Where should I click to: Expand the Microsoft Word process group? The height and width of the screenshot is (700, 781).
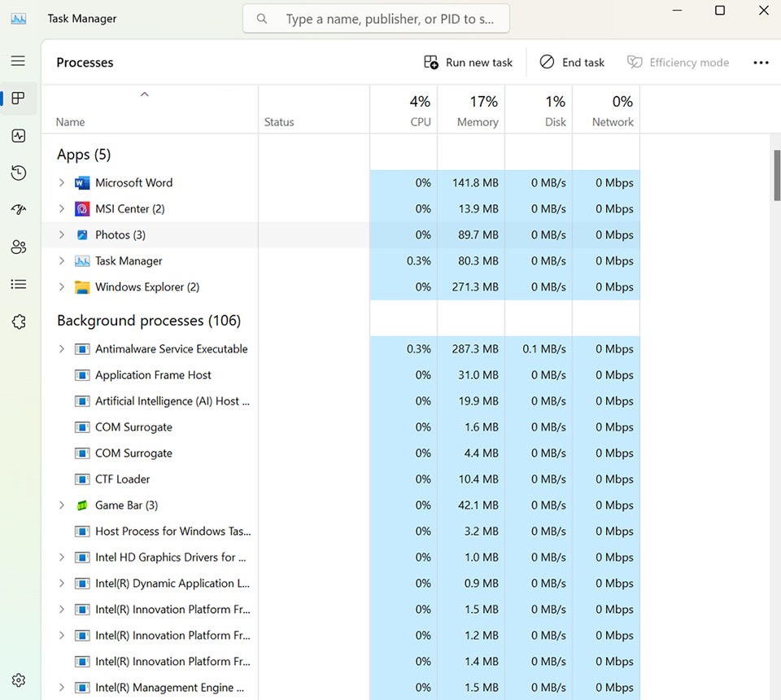point(61,183)
